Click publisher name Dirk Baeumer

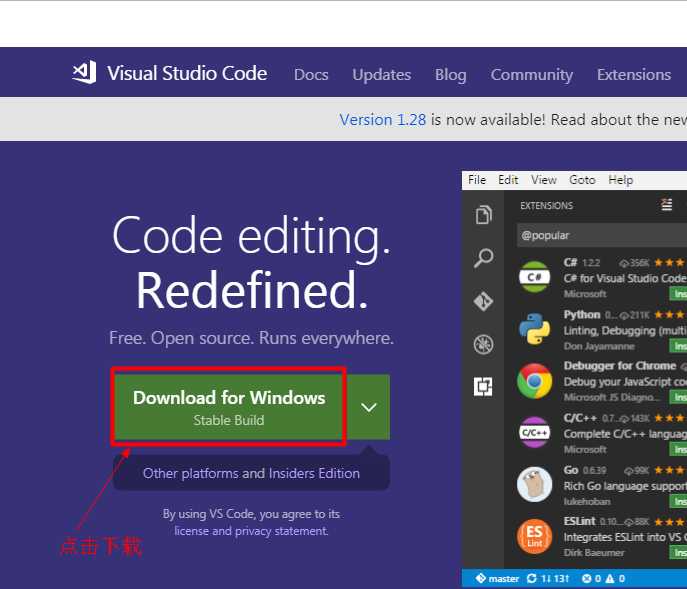click(594, 553)
